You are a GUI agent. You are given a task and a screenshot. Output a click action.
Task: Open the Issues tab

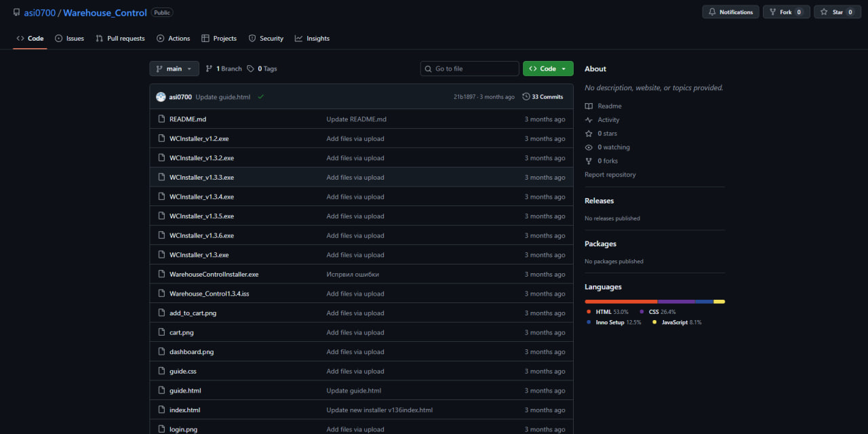69,39
